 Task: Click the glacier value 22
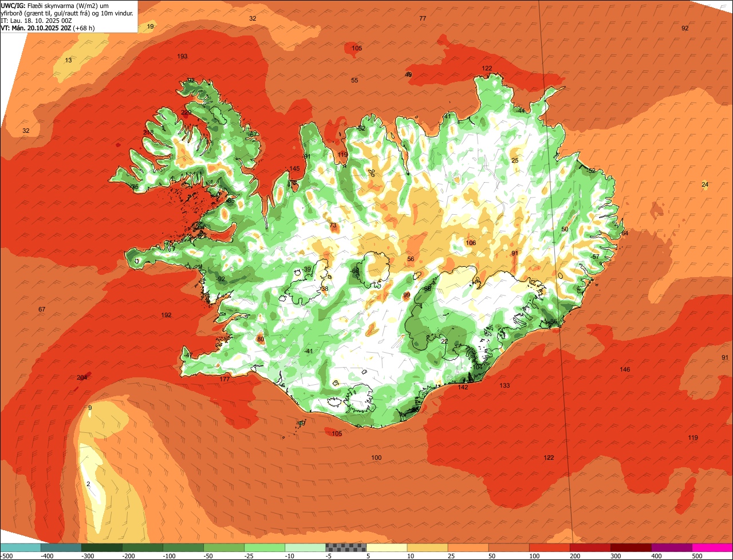click(444, 341)
